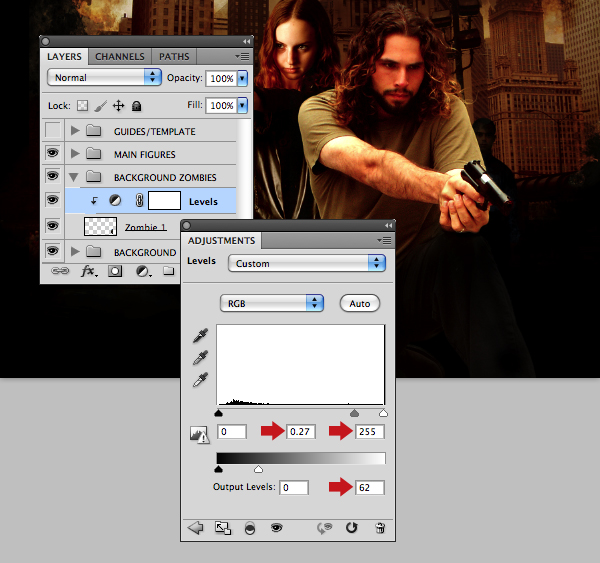The width and height of the screenshot is (600, 563).
Task: Click the histogram recalculation warning icon
Action: [199, 435]
